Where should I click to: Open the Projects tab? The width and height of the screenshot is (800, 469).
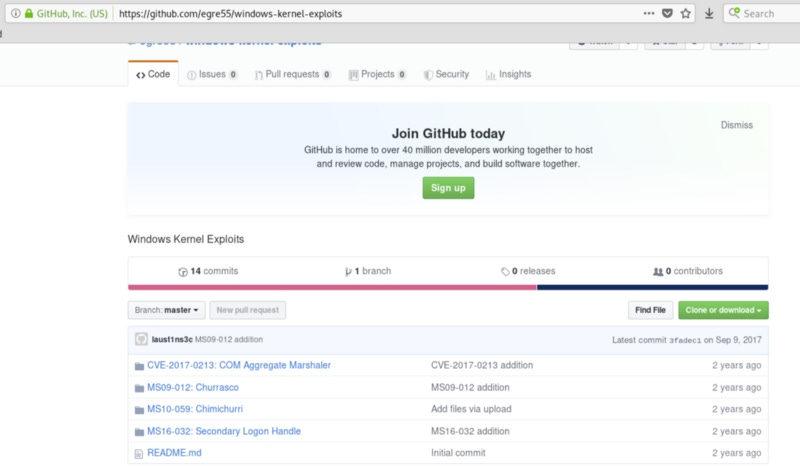pyautogui.click(x=378, y=75)
